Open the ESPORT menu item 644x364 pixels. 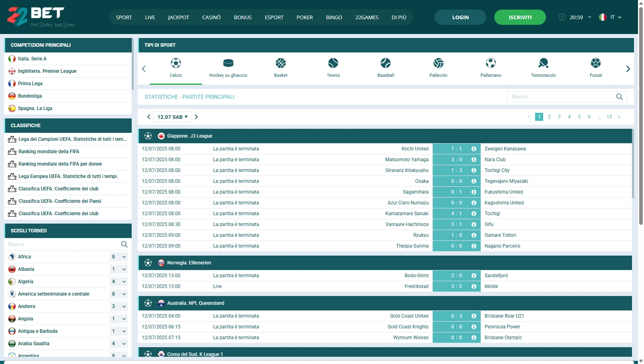pyautogui.click(x=274, y=17)
